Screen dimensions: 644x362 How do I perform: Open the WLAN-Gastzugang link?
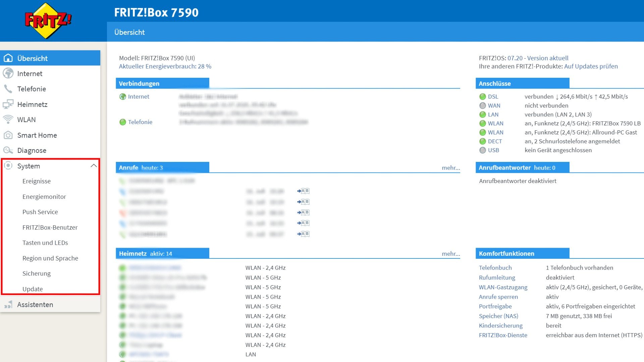tap(503, 287)
